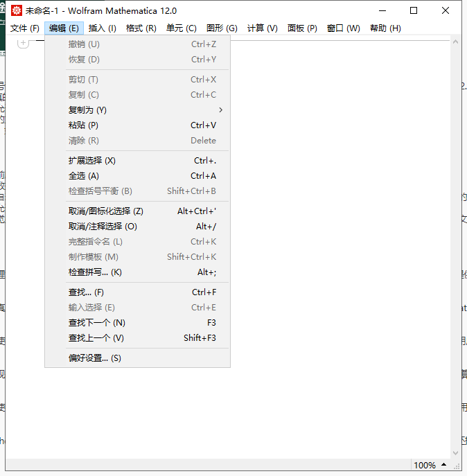The image size is (467, 476).
Task: Open the 100% zoom magnification dropdown
Action: coord(430,465)
